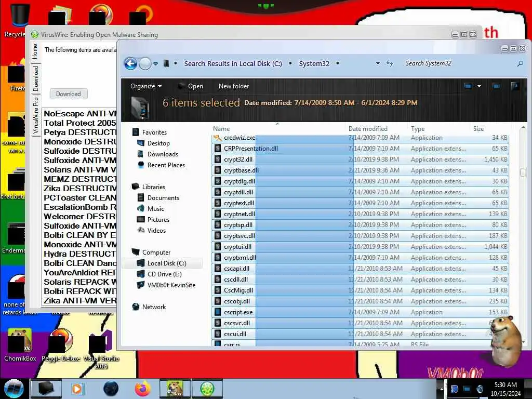Open the Videos library
Screen dimensions: 532x399
(156, 230)
